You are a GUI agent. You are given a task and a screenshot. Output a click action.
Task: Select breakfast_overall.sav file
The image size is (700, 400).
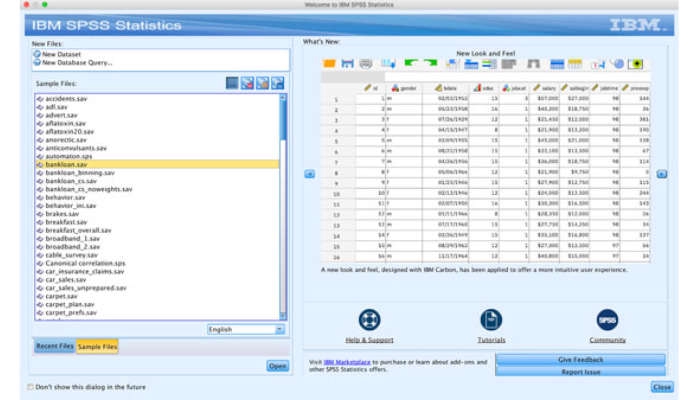pyautogui.click(x=157, y=230)
